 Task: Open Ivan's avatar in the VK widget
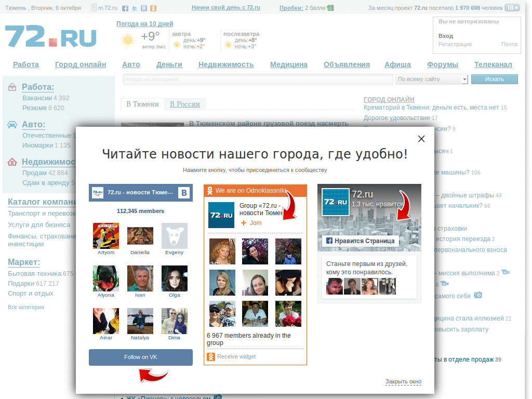coord(140,278)
